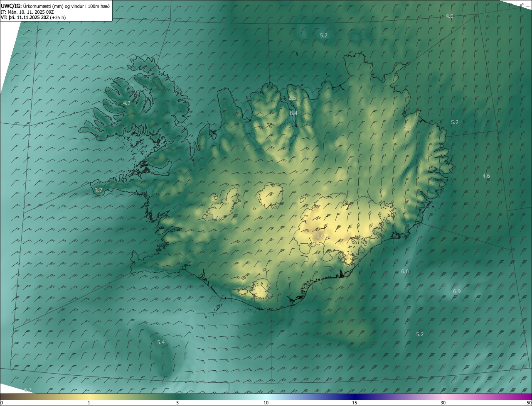
Task: Click the '(+35 h)' forecast offset text
Action: pyautogui.click(x=58, y=17)
